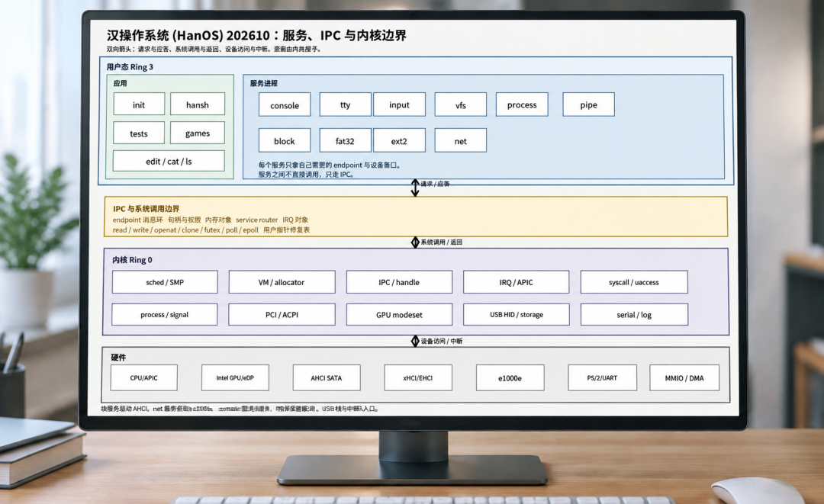Select the ext2 service box

(399, 140)
